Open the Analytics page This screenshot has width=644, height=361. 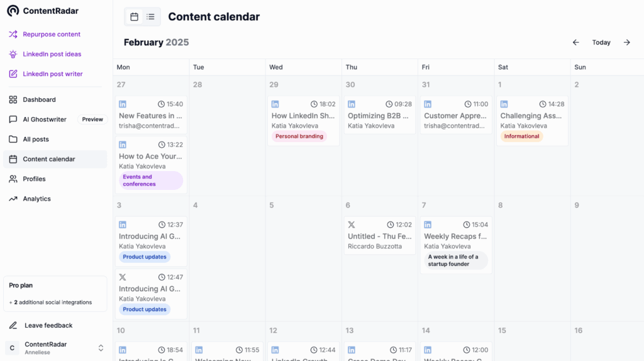point(36,199)
